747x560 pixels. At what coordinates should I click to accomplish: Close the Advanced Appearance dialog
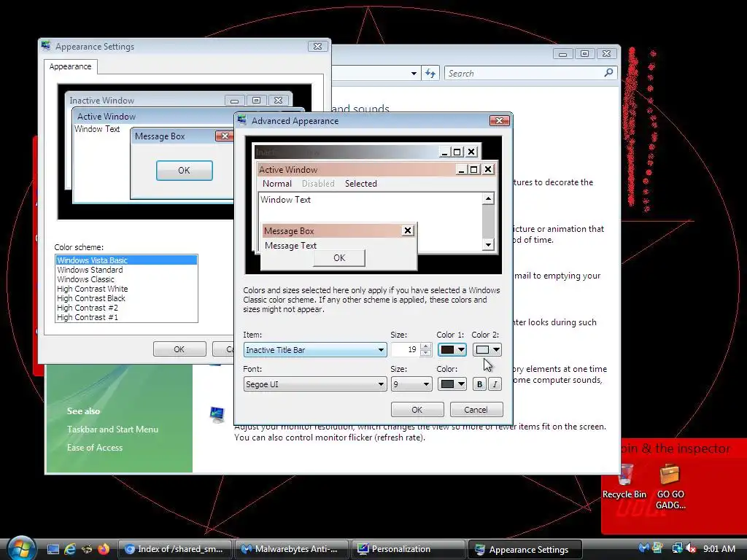(x=499, y=120)
